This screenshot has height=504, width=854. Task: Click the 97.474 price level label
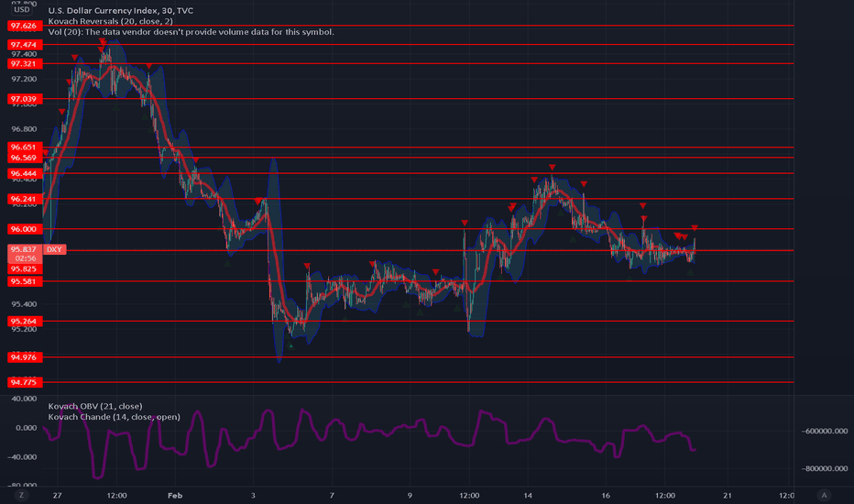coord(25,45)
